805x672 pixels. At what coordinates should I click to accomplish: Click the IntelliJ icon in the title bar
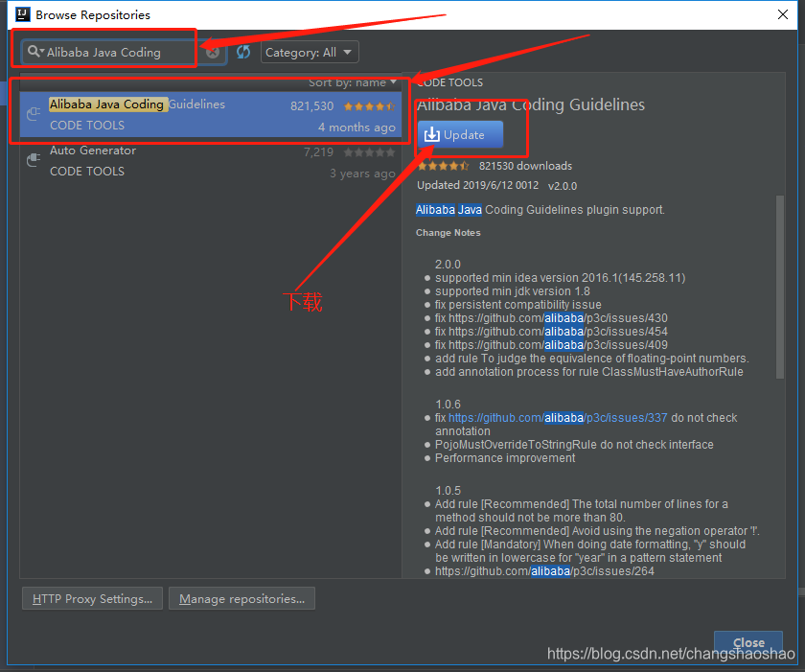[x=23, y=14]
